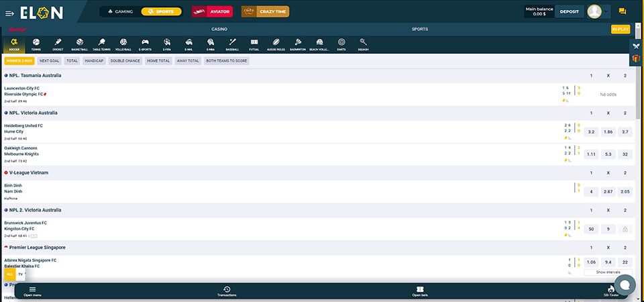Image resolution: width=644 pixels, height=302 pixels.
Task: Select the Next Goal market tab
Action: pyautogui.click(x=49, y=61)
